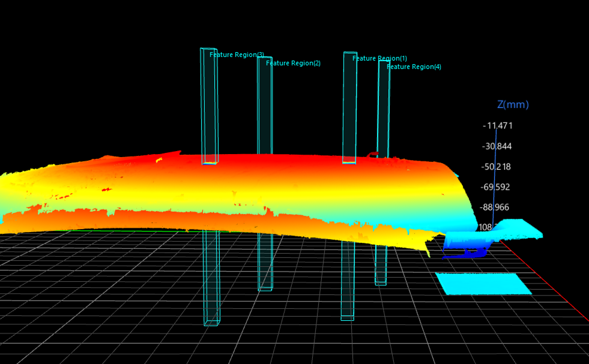Click the raised cyan platform beside Z-axis
Image resolution: width=589 pixels, height=364 pixels.
516,229
